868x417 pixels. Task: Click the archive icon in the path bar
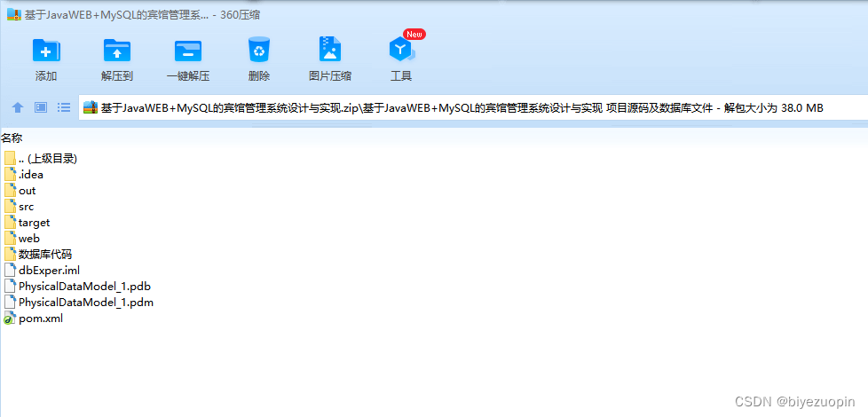tap(91, 108)
